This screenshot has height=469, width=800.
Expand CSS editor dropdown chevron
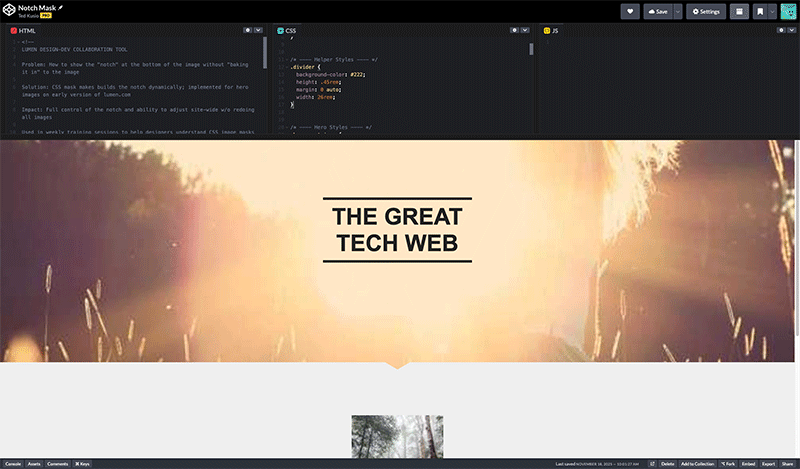point(524,30)
